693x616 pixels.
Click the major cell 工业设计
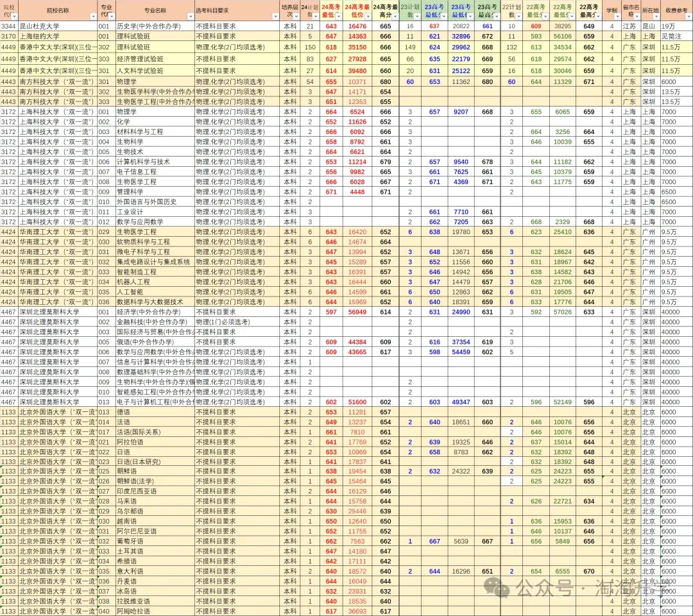pos(155,212)
